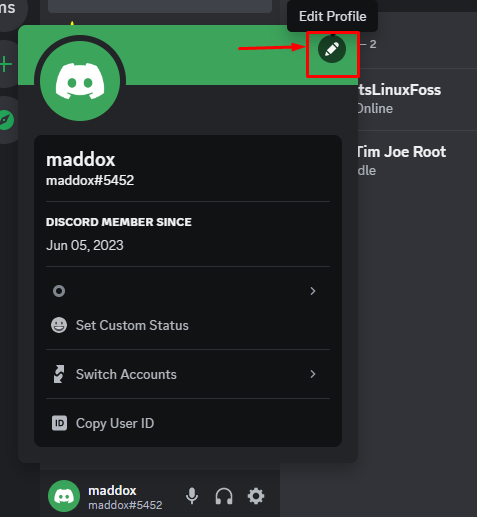Mute the microphone in user panel
Screen dimensions: 477x517
point(192,496)
